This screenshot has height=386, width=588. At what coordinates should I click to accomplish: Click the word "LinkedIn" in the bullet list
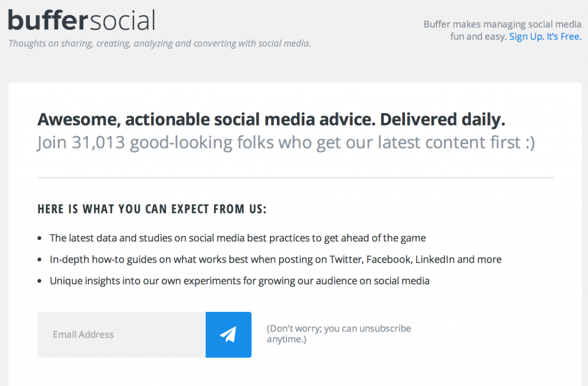point(435,260)
